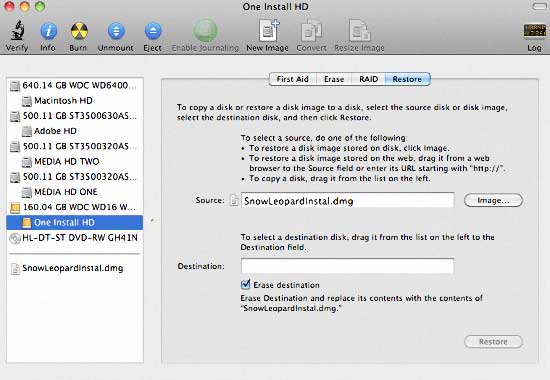Viewport: 550px width, 380px height.
Task: Unmount the selected volume via toolbar
Action: (116, 31)
